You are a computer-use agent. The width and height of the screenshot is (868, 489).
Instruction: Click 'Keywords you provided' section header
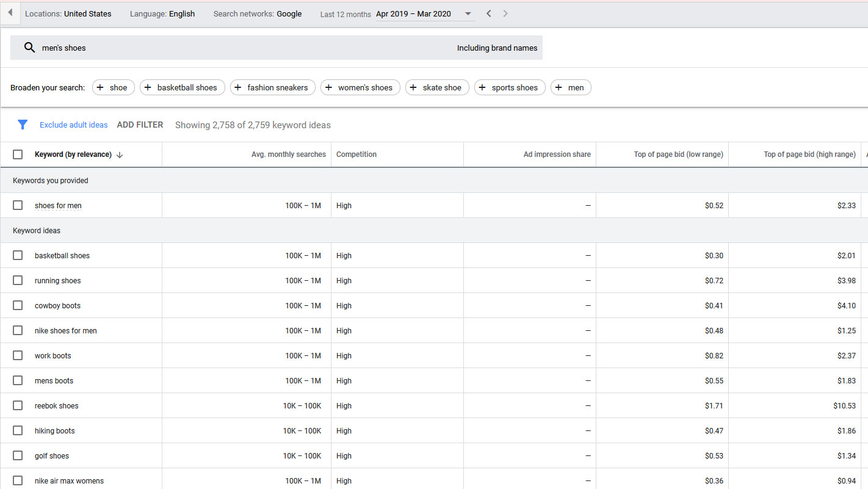point(51,181)
